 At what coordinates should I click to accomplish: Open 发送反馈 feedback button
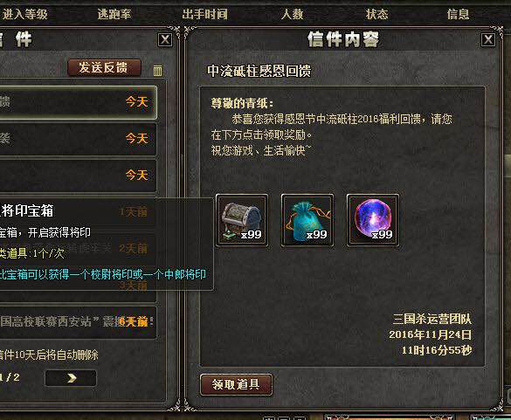[104, 68]
